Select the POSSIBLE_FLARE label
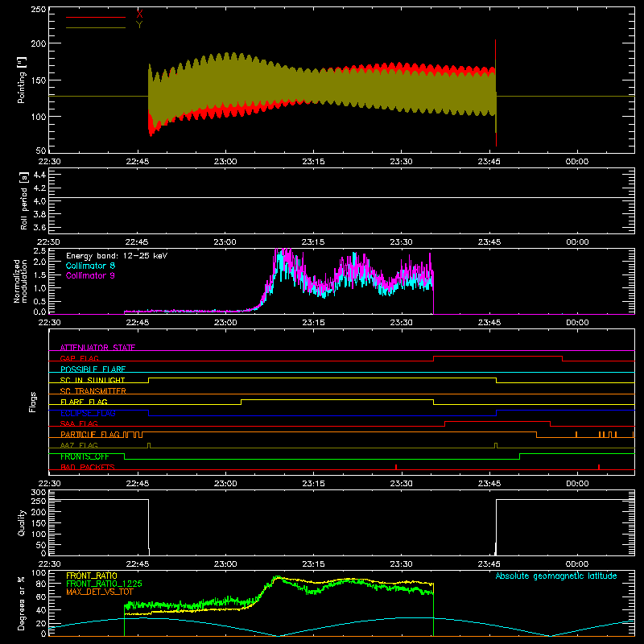 coord(93,369)
